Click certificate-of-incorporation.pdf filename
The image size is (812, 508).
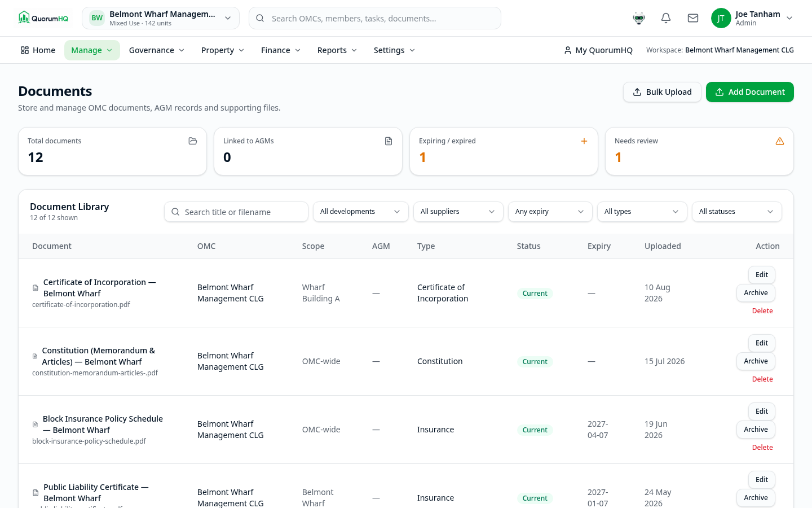(x=81, y=305)
